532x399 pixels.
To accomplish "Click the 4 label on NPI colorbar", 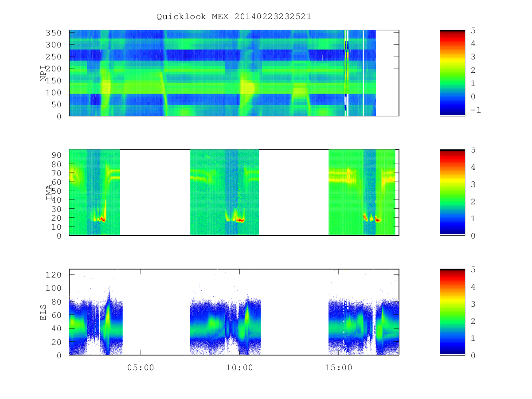I will pyautogui.click(x=473, y=43).
